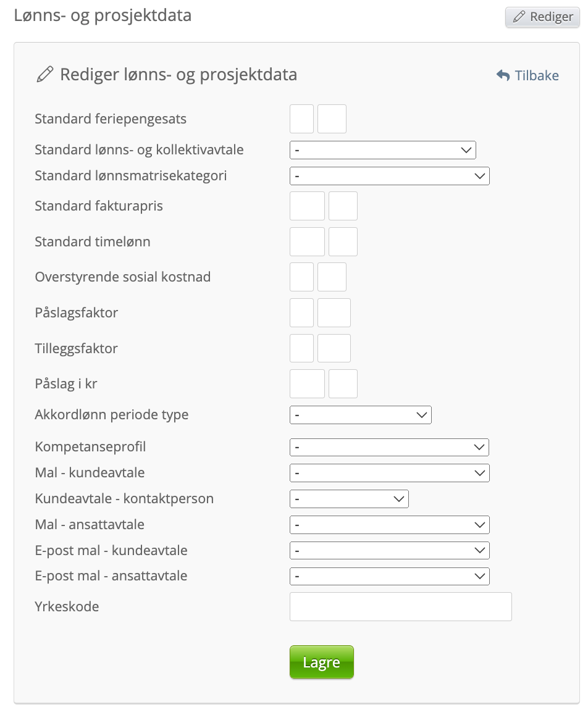Screen dimensions: 588x715
Task: Click the first Standard fakturapris field
Action: click(307, 206)
